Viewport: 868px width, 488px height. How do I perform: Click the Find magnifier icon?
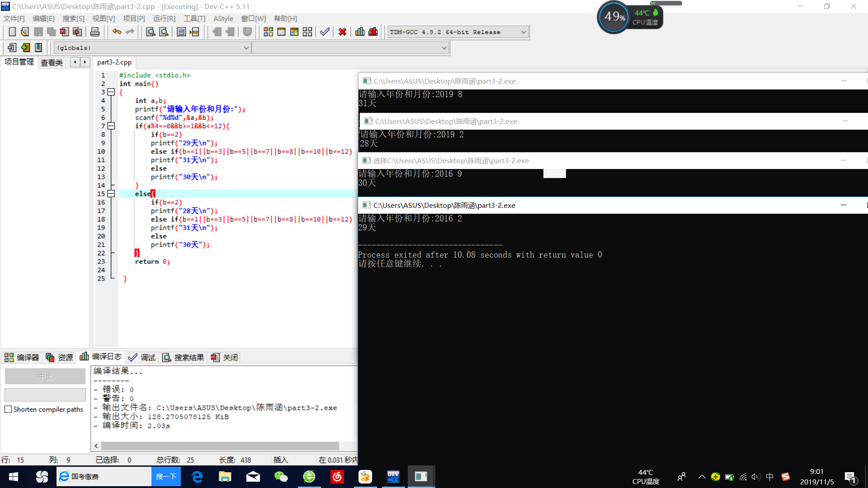pyautogui.click(x=151, y=32)
